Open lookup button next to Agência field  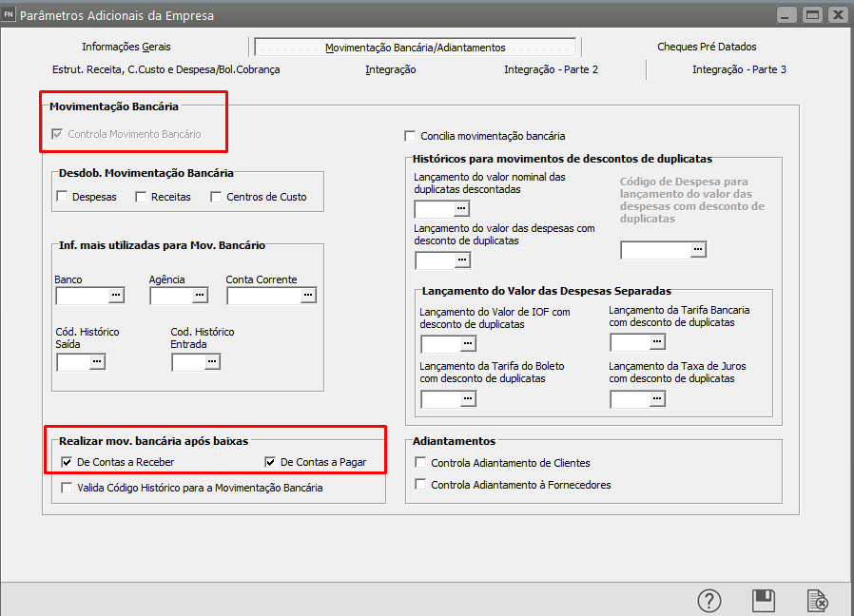[x=200, y=296]
